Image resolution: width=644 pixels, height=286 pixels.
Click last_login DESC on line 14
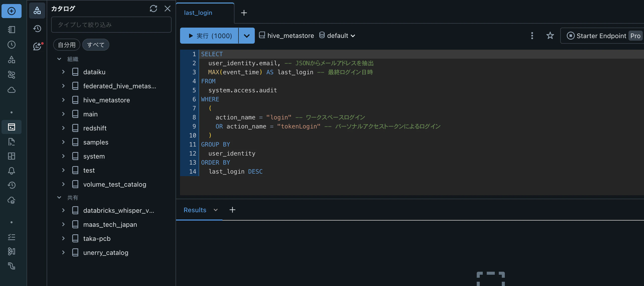pyautogui.click(x=235, y=172)
